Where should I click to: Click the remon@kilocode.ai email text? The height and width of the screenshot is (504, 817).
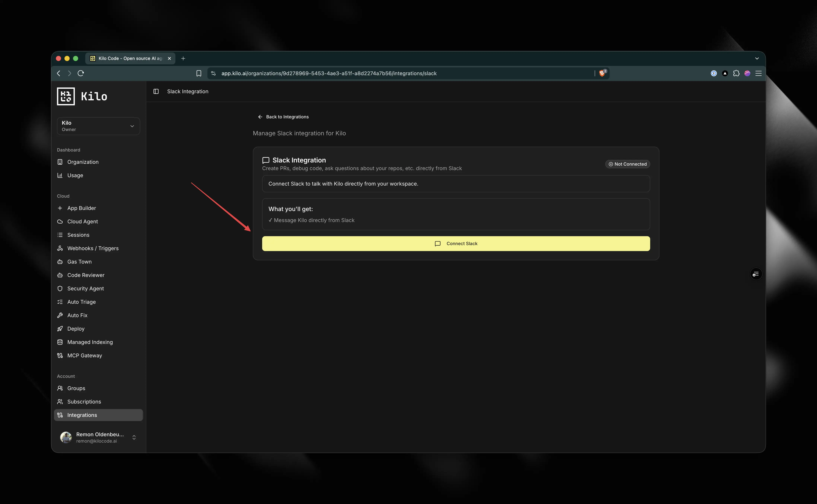[96, 441]
